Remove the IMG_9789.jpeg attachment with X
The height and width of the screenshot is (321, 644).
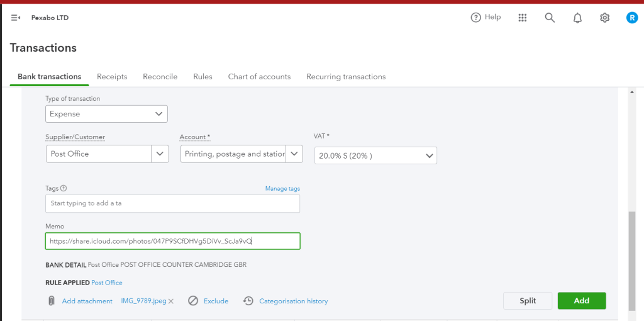pyautogui.click(x=171, y=301)
